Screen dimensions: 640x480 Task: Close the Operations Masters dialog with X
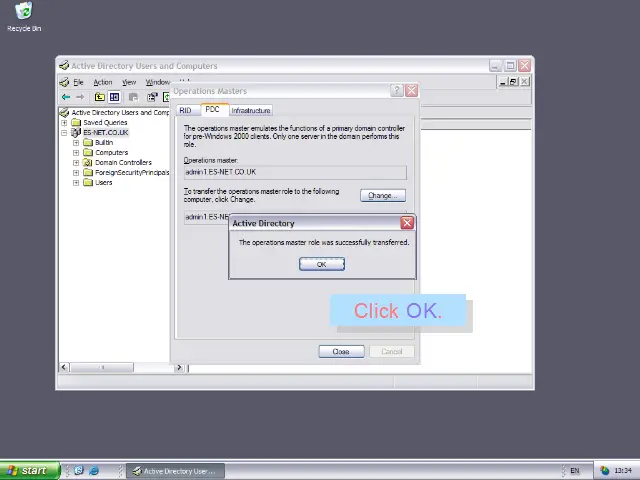pyautogui.click(x=411, y=90)
